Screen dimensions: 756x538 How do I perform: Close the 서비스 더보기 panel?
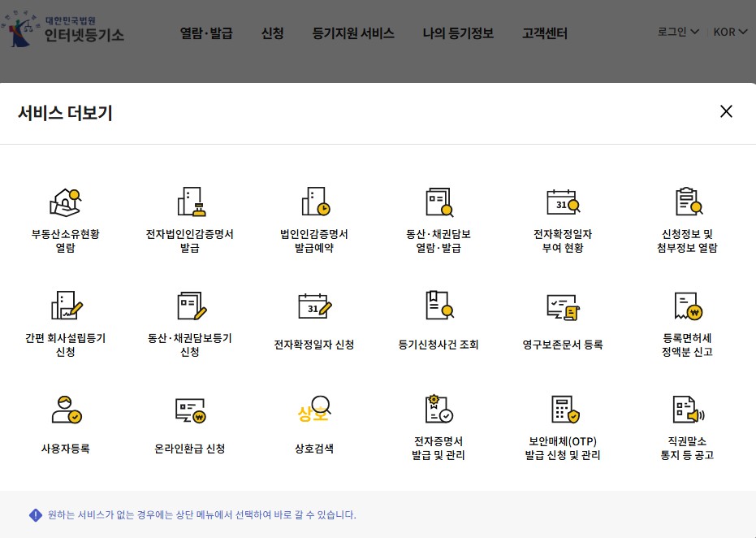726,111
